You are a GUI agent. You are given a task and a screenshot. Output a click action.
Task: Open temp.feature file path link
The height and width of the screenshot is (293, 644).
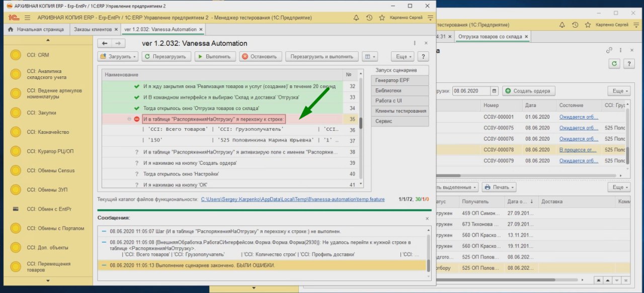[x=293, y=200]
